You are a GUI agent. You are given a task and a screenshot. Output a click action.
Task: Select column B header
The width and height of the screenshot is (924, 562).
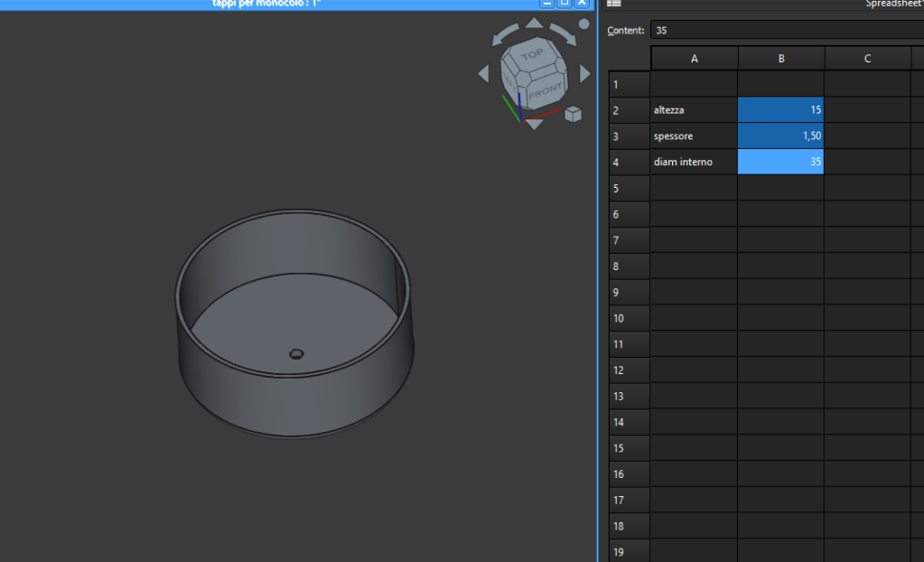point(780,59)
